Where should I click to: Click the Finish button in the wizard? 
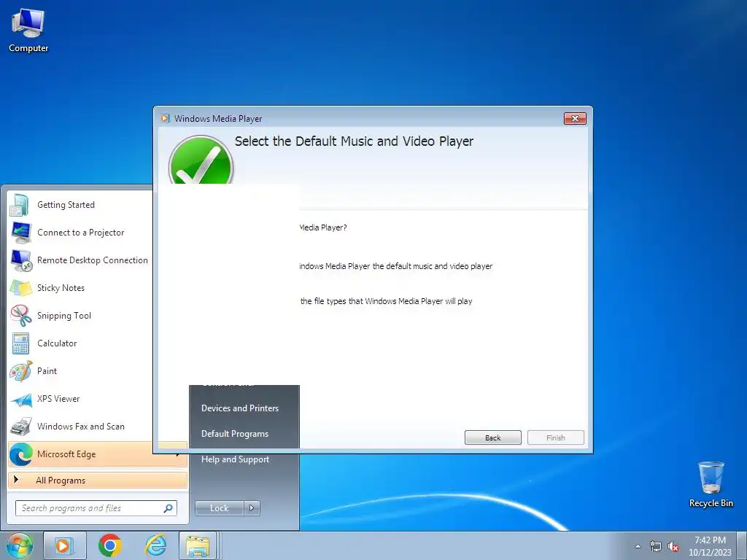click(x=555, y=437)
